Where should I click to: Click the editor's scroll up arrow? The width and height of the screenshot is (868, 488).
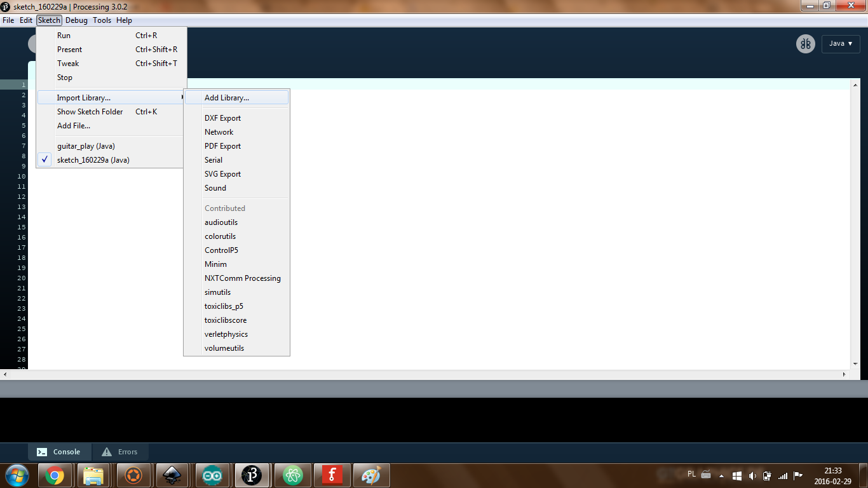tap(856, 84)
